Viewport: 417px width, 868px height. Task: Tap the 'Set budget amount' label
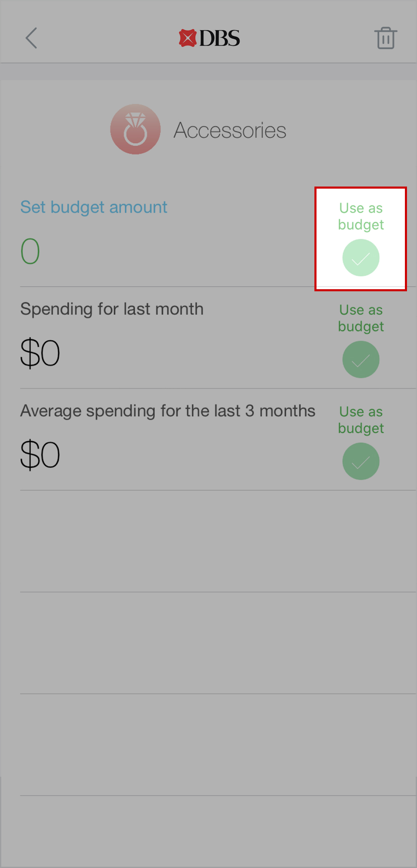coord(94,207)
